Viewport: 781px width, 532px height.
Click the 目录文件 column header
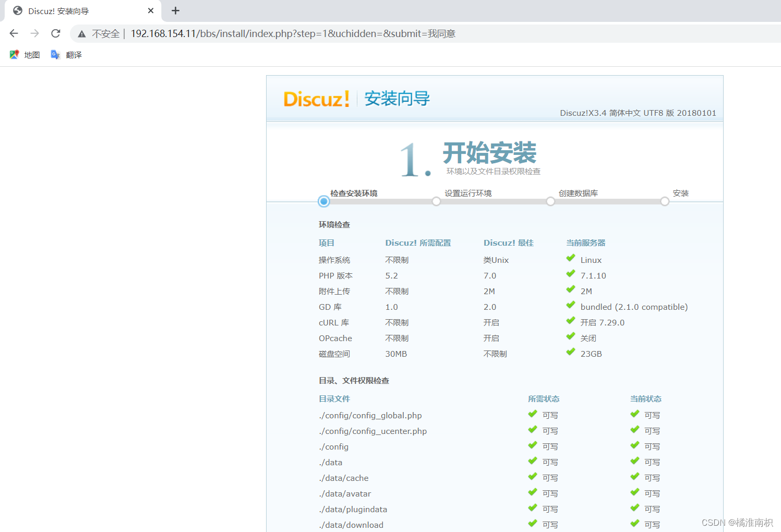point(334,399)
